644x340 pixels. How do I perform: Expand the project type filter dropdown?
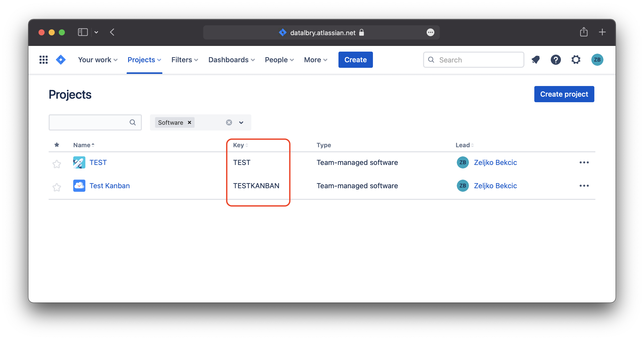(241, 123)
